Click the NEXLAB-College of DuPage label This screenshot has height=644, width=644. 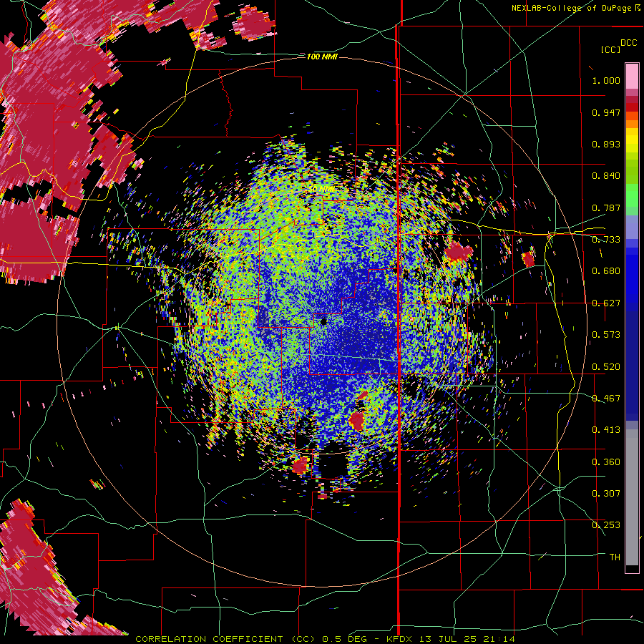572,8
